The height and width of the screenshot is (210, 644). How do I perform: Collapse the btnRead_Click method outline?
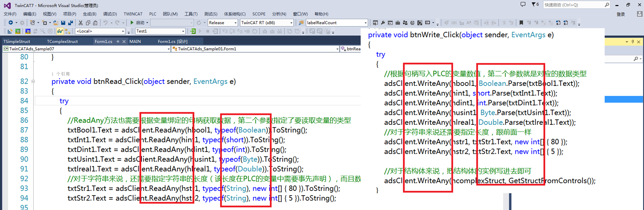[33, 81]
